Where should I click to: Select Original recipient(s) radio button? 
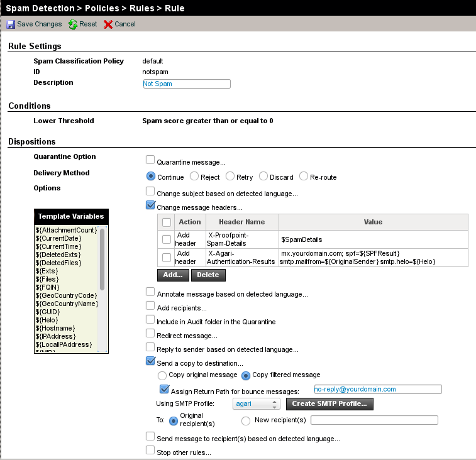coord(174,421)
